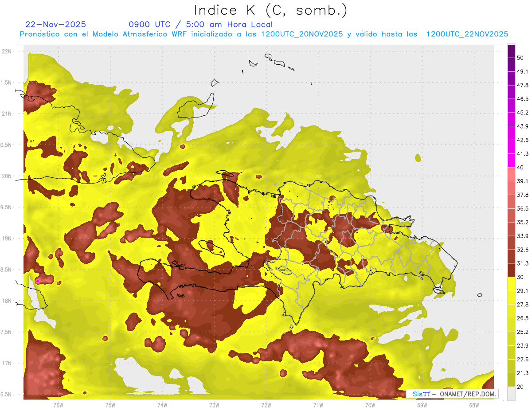This screenshot has height=411, width=532.
Task: Select the legend value "30"
Action: (520, 277)
